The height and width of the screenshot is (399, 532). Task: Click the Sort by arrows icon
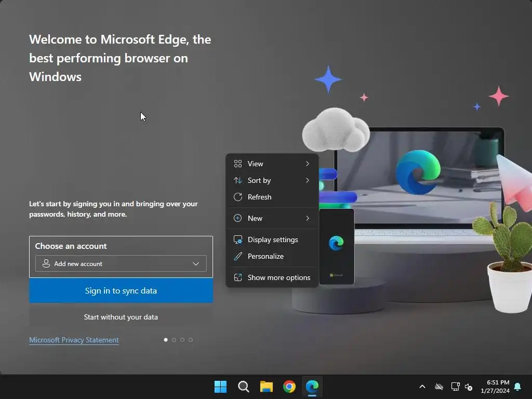(238, 180)
